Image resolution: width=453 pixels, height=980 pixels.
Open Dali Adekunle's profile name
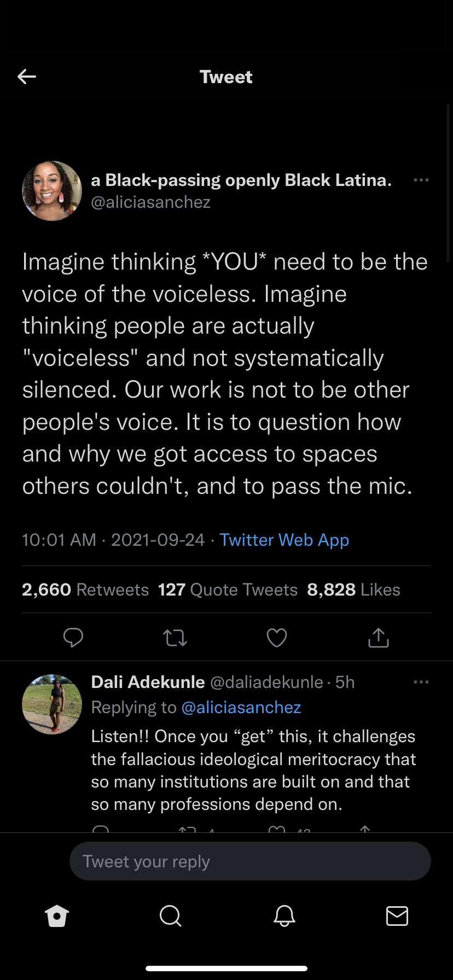pyautogui.click(x=148, y=682)
